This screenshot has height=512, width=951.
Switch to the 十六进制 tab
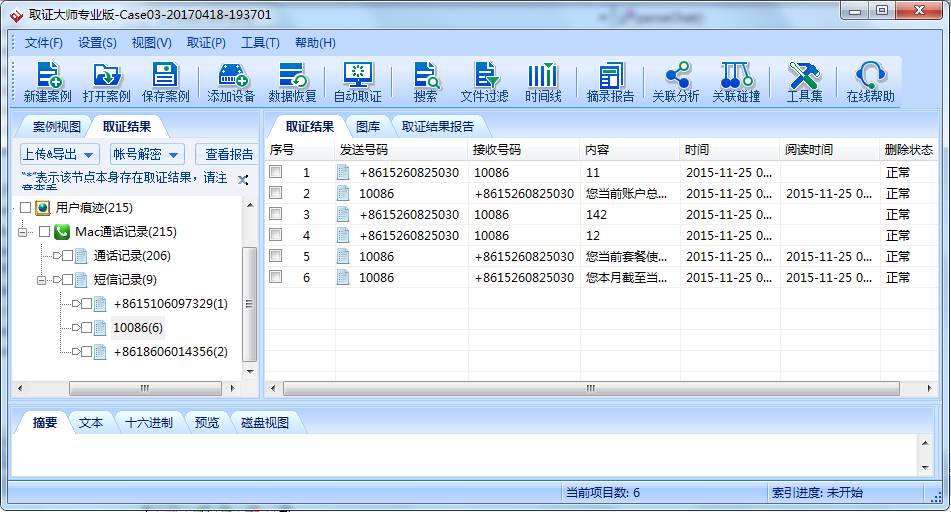pos(149,423)
